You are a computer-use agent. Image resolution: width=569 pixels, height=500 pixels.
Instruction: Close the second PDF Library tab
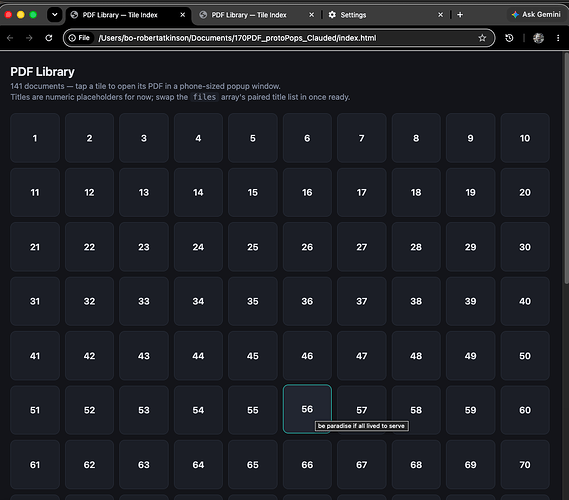pos(311,15)
